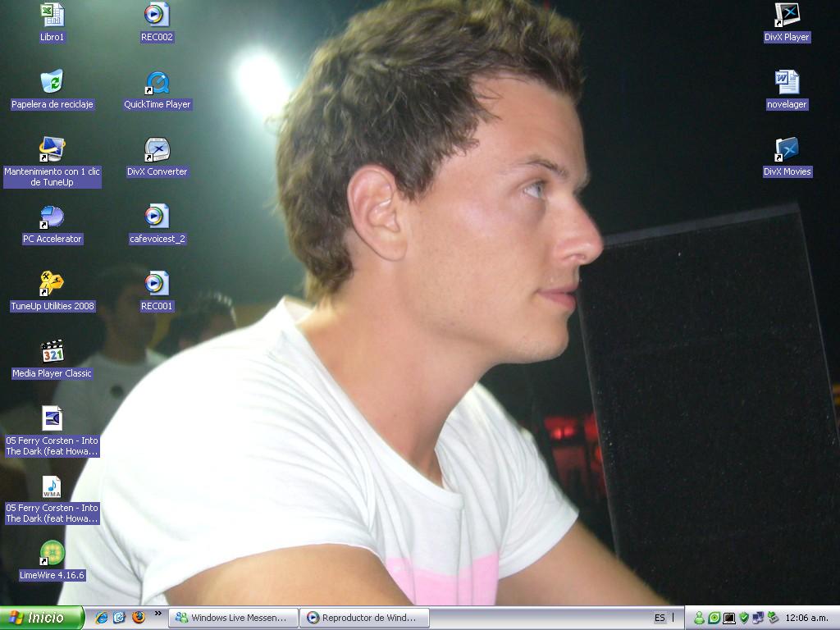Launch TuneUp Utilities 2008
Viewport: 840px width, 630px height.
(x=52, y=284)
